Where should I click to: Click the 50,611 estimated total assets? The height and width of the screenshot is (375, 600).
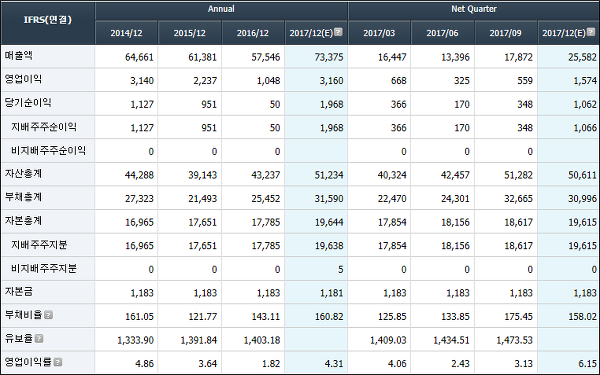[x=582, y=175]
